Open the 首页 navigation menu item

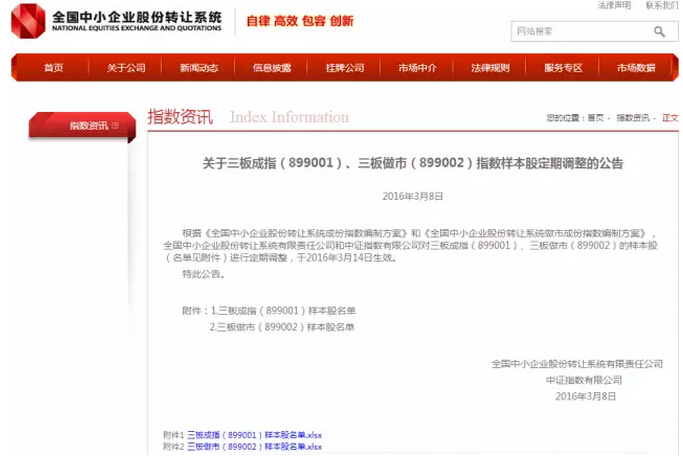[53, 68]
